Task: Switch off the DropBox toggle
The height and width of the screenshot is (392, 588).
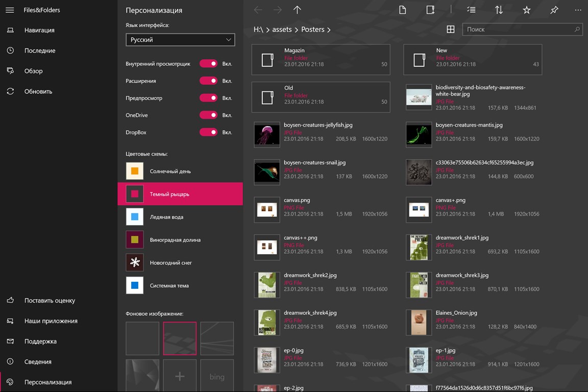Action: (208, 132)
